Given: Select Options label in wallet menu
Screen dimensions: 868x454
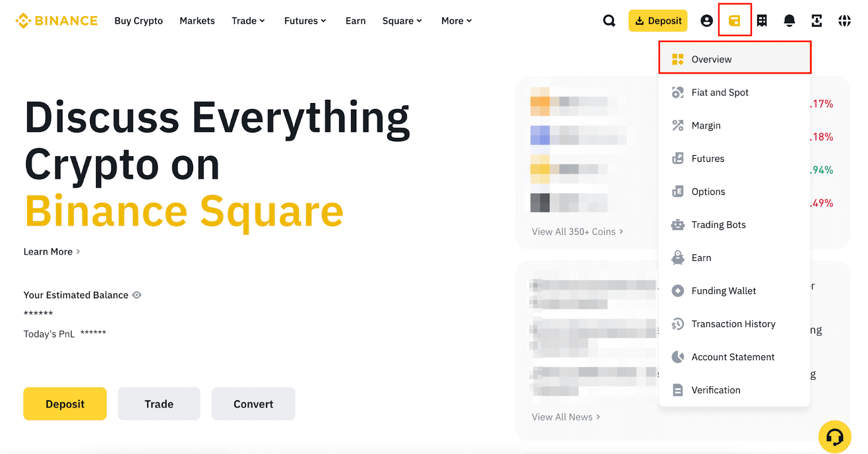Looking at the screenshot, I should (708, 191).
